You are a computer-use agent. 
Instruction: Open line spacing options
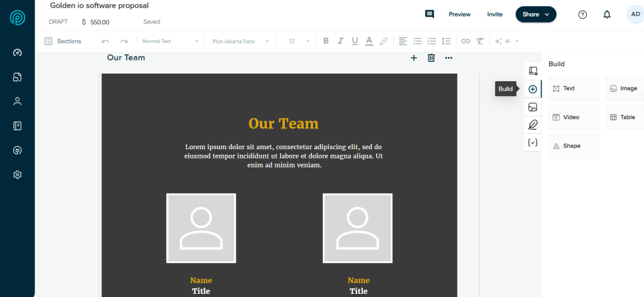[x=446, y=41]
